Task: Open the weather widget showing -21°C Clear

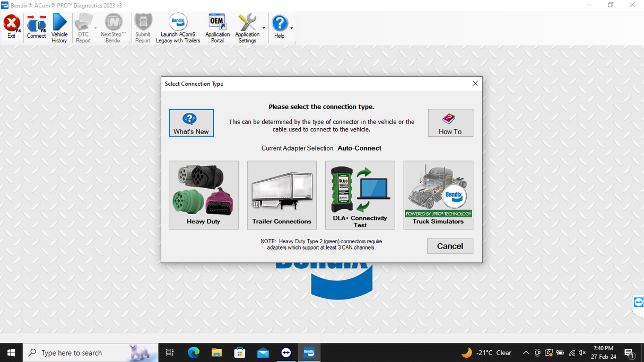Action: click(485, 352)
